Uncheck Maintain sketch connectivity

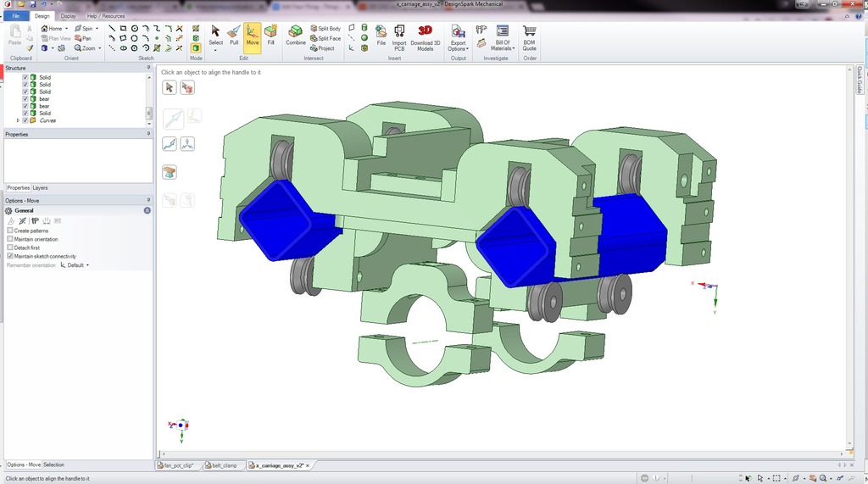(10, 256)
